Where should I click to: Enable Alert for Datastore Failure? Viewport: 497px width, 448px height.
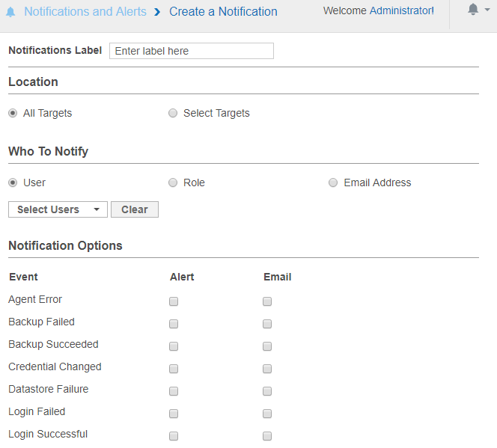(174, 391)
